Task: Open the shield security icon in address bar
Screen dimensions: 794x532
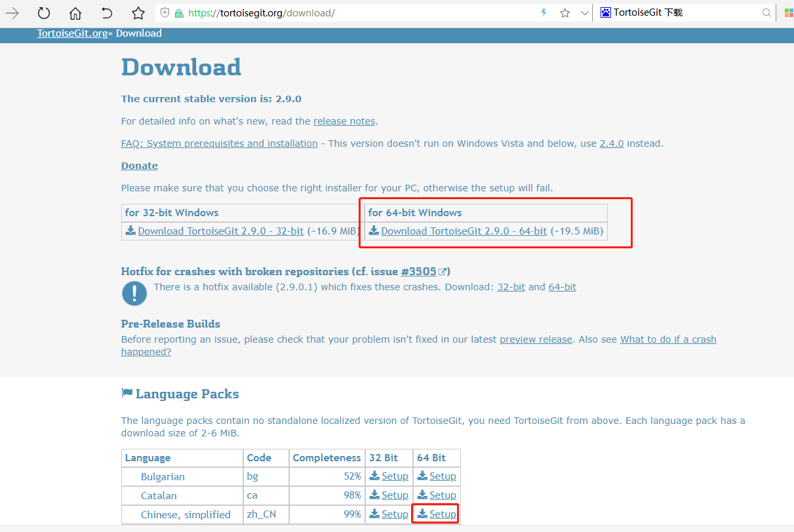Action: click(165, 13)
